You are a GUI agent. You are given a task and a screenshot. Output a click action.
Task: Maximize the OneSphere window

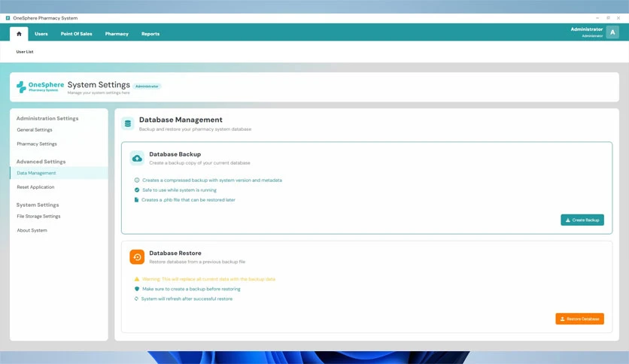(608, 18)
